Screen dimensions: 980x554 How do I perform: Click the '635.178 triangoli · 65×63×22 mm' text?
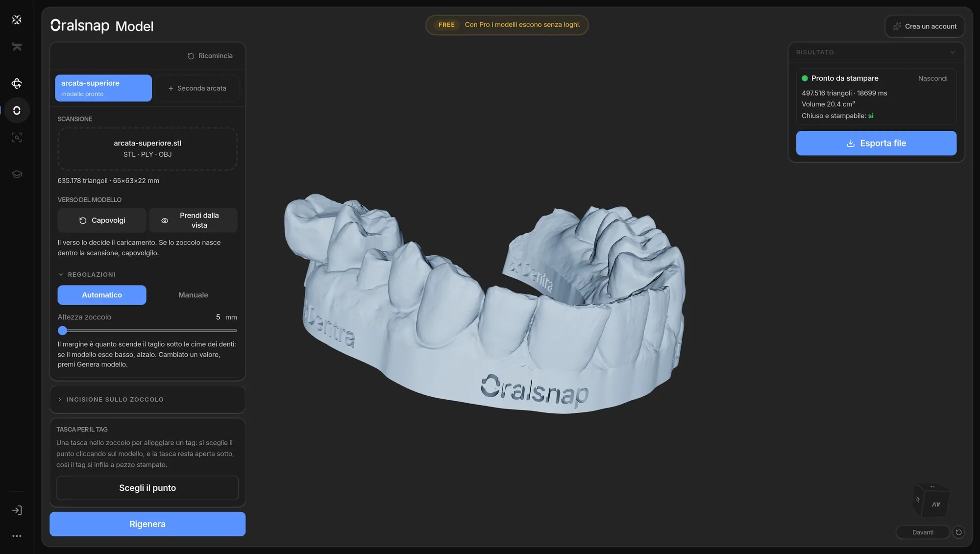108,181
